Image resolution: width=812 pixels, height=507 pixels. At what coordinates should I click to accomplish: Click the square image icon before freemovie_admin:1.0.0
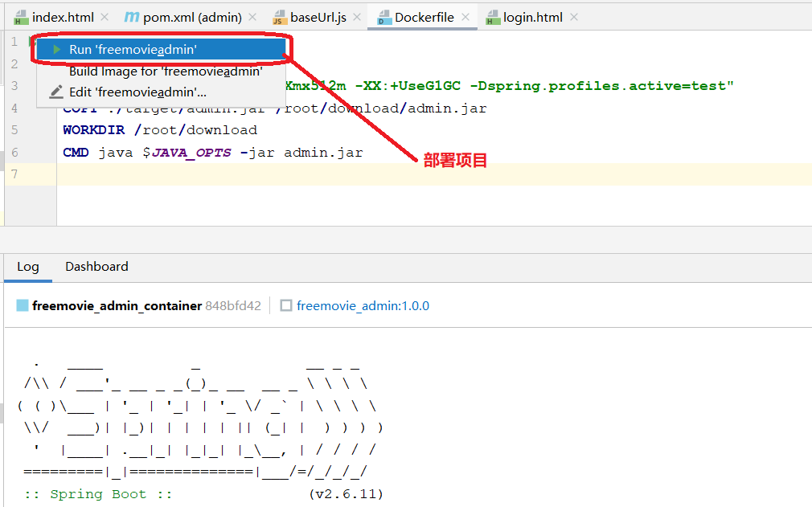click(286, 306)
